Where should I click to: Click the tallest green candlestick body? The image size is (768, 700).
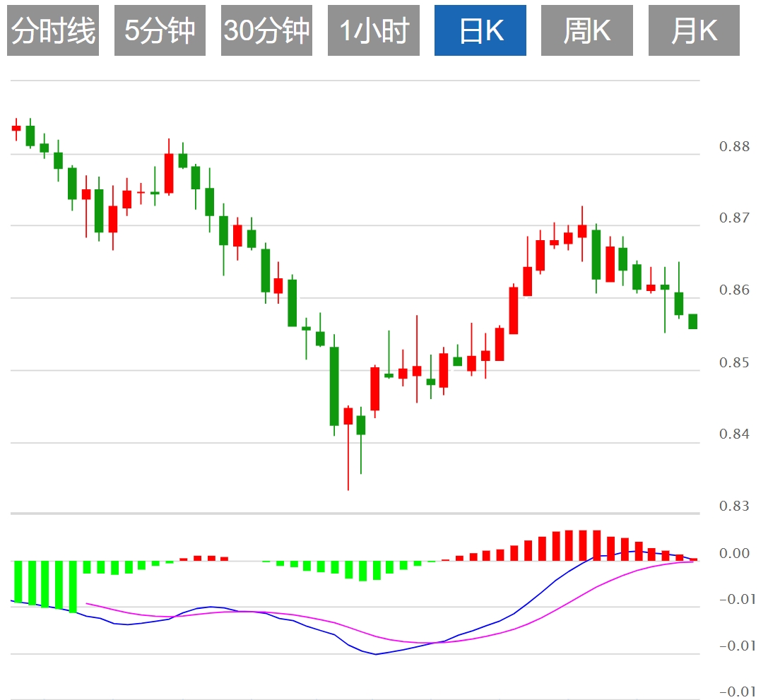point(334,386)
